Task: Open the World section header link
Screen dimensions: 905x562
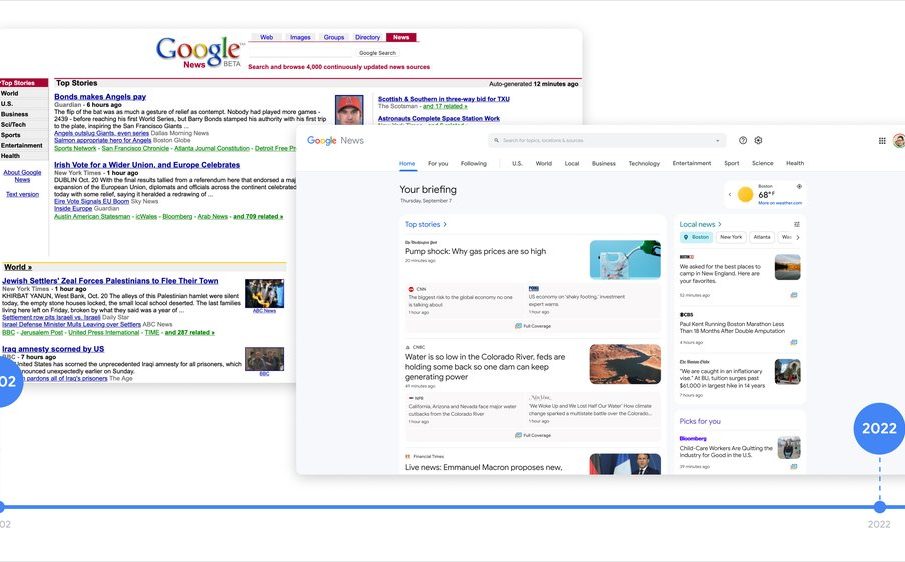Action: [18, 267]
